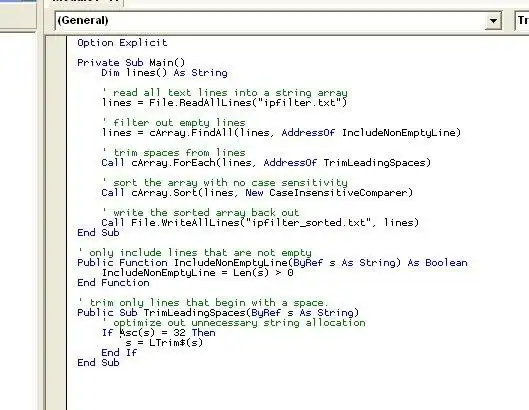Click comment 'sort the array with no case sensitivity'
This screenshot has width=529, height=410.
point(225,183)
